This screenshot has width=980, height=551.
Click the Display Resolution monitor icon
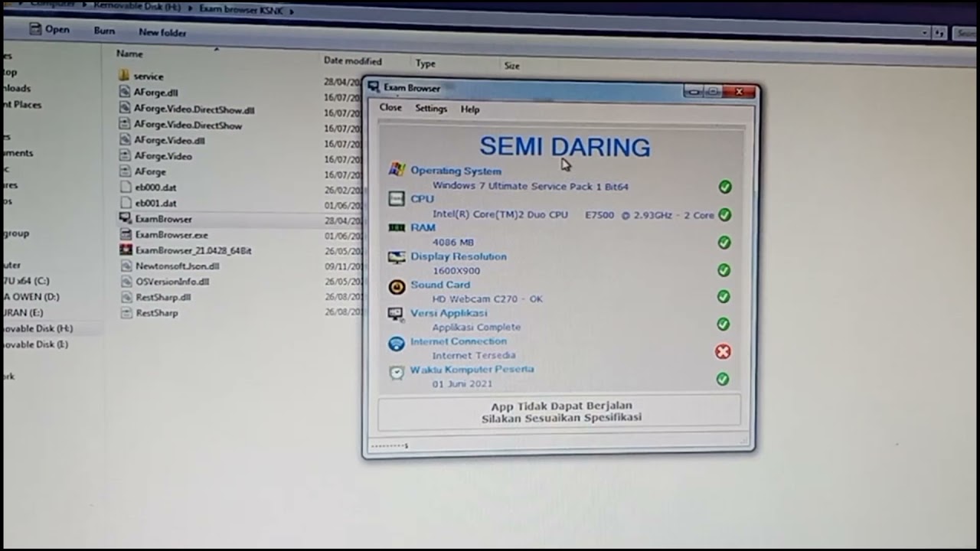point(397,257)
